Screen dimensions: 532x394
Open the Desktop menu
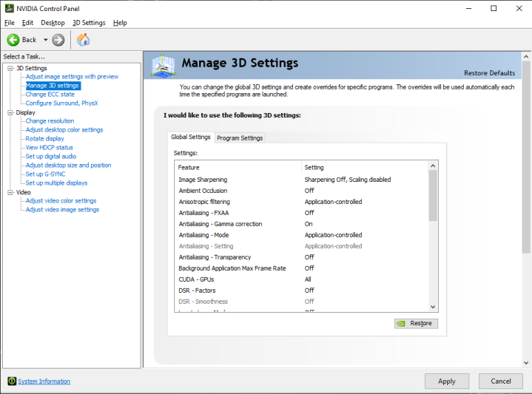click(53, 23)
